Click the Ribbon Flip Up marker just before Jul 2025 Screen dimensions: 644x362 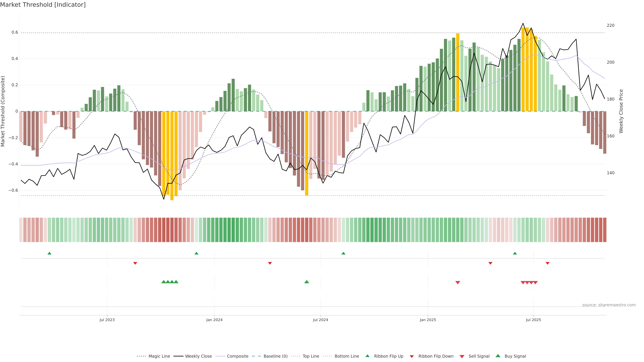tap(515, 253)
